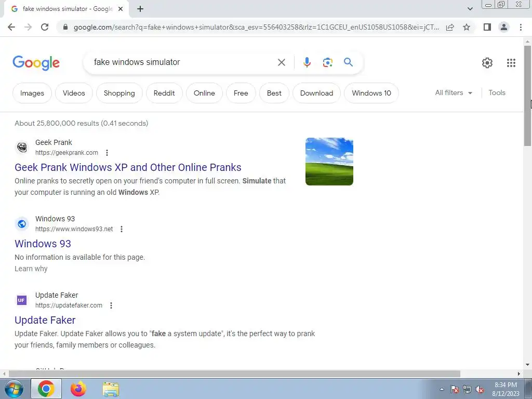Clear the search box with the X icon
This screenshot has height=399, width=532.
tap(281, 62)
